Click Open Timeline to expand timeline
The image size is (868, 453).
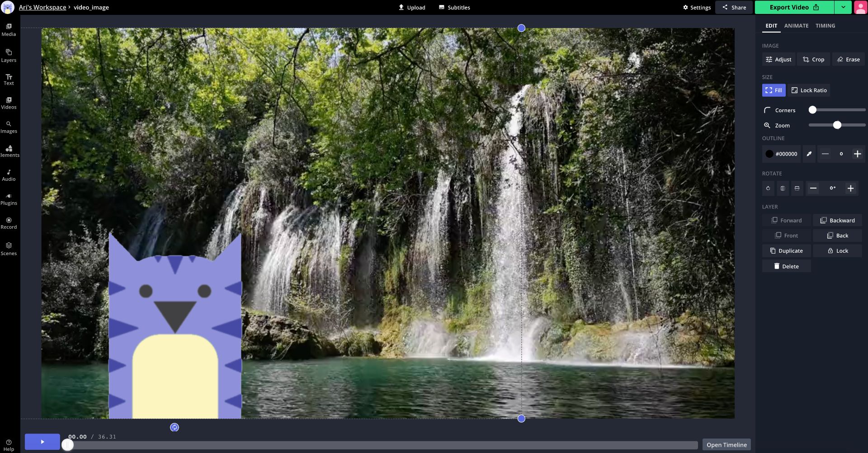726,445
